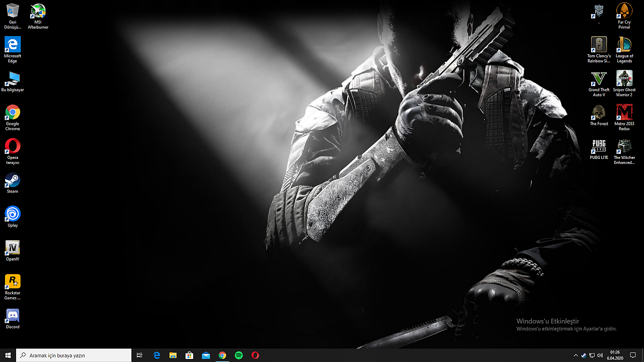Open the volume control tray icon
This screenshot has height=362, width=644.
point(600,355)
